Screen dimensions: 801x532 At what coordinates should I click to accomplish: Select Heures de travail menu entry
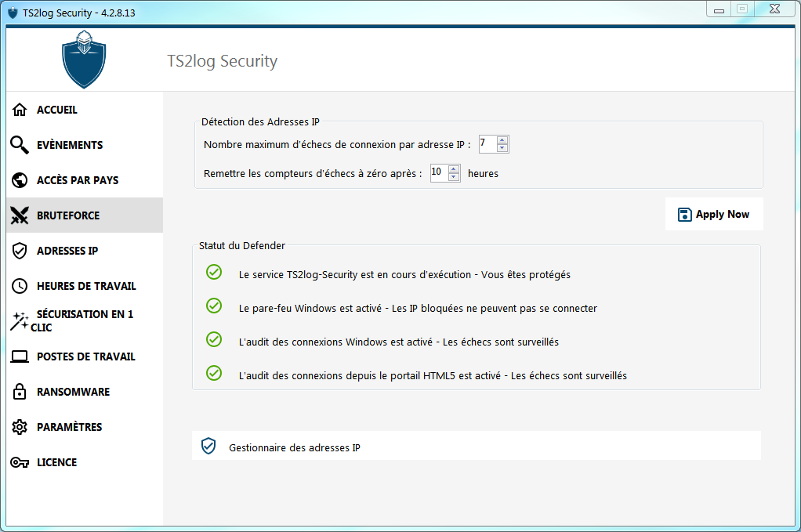click(86, 286)
